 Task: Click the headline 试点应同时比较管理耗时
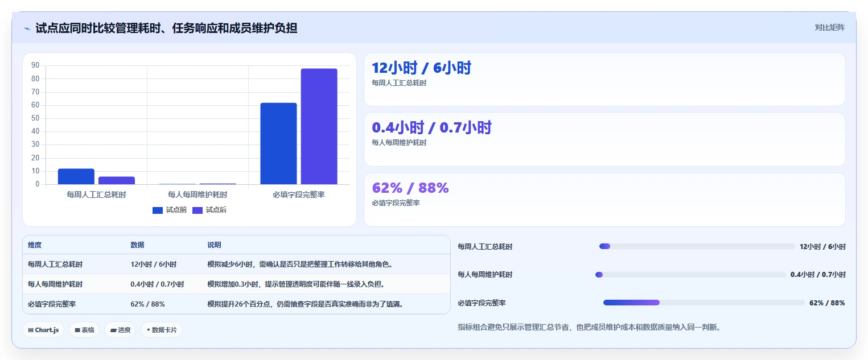point(166,28)
